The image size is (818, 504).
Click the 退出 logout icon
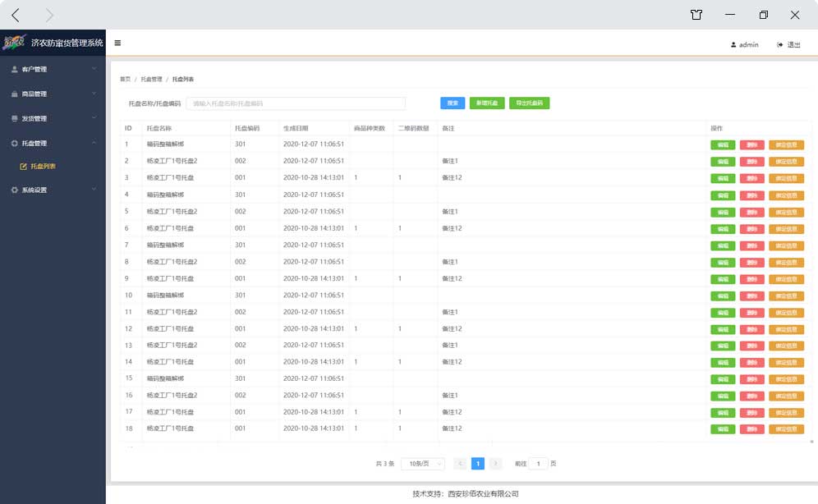(779, 45)
